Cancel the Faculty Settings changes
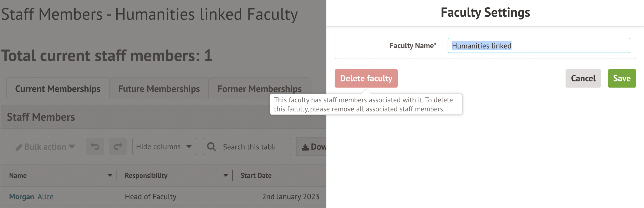The height and width of the screenshot is (208, 644). point(583,79)
